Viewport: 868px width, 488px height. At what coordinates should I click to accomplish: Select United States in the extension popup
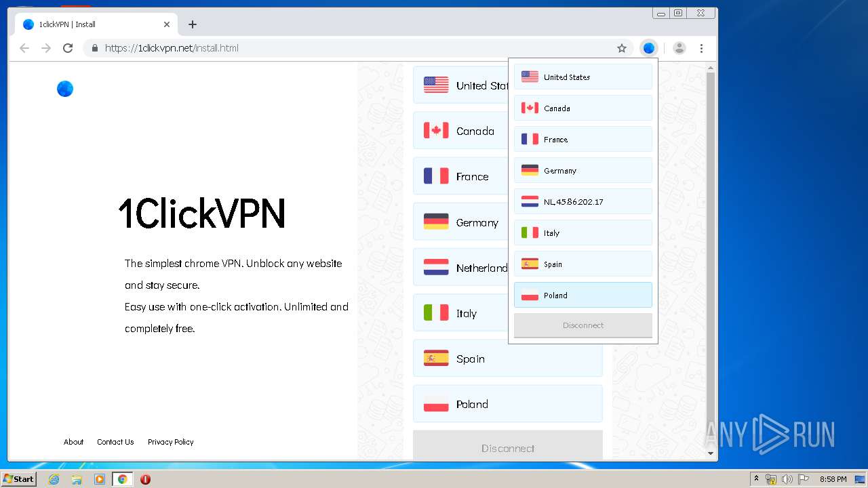583,77
